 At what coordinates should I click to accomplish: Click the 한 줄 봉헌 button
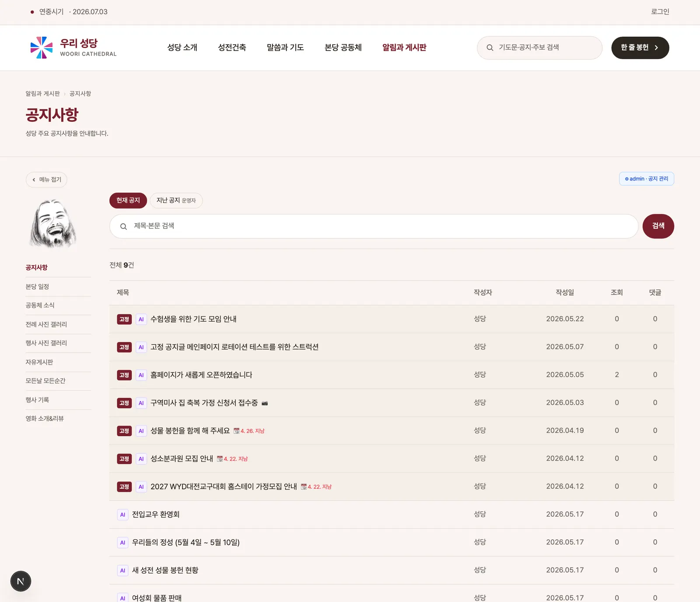click(640, 48)
